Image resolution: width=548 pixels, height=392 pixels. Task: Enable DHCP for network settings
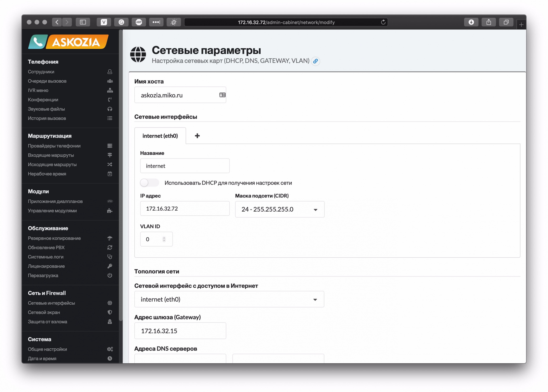point(149,182)
